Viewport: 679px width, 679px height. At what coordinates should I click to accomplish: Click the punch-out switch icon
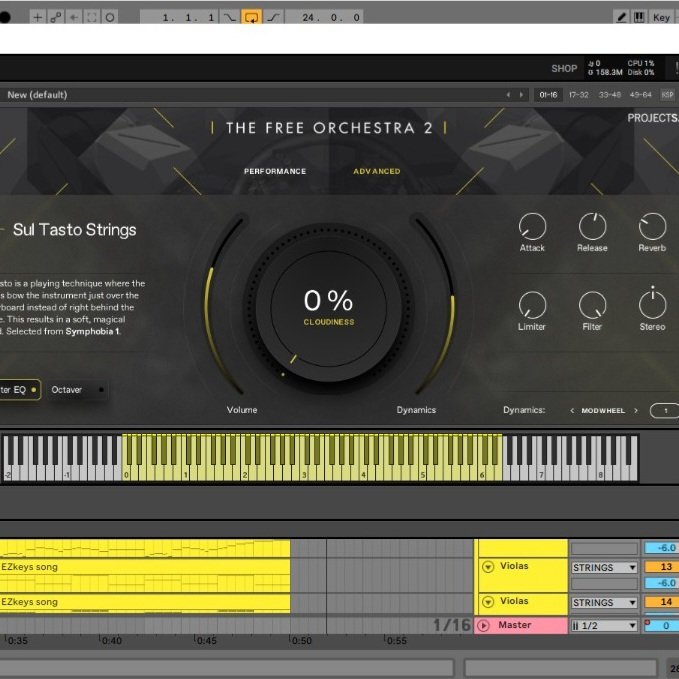pyautogui.click(x=273, y=17)
